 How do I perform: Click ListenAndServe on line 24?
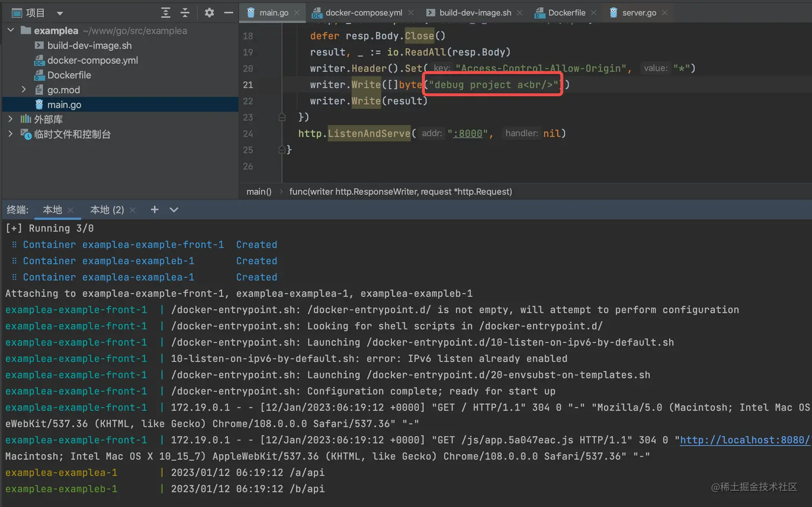point(369,134)
